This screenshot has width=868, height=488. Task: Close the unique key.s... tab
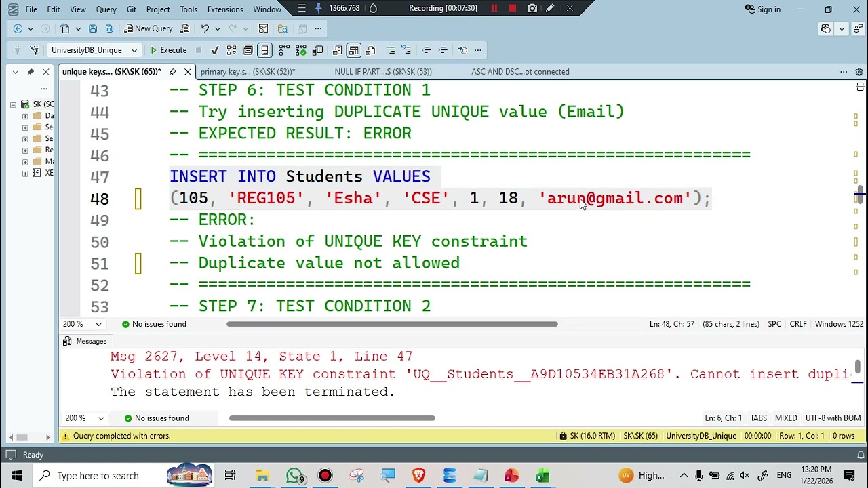point(188,72)
